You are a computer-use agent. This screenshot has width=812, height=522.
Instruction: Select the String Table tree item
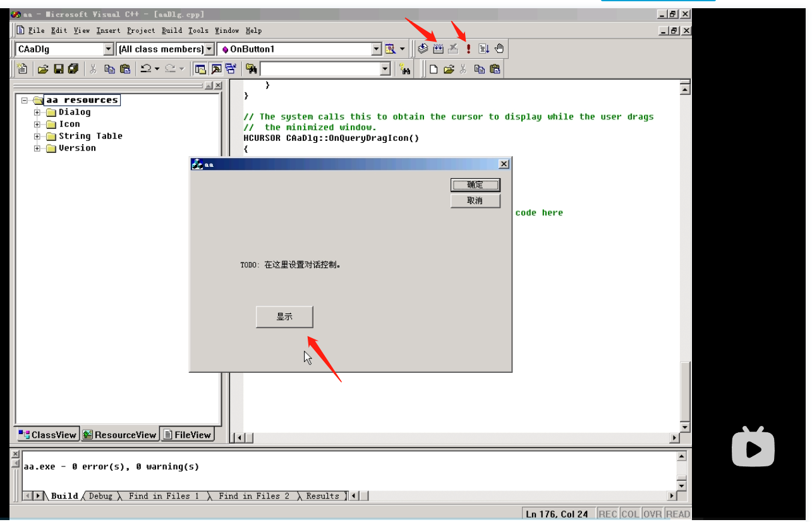[x=90, y=137]
